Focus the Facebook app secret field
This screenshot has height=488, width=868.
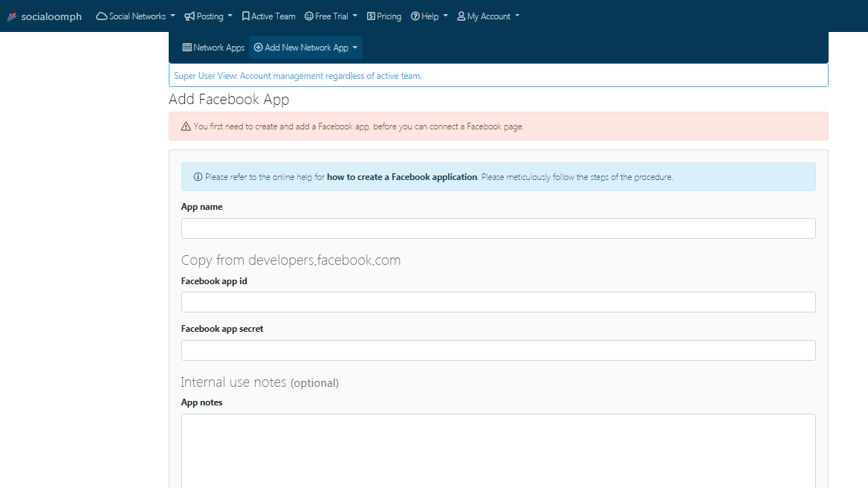point(498,350)
